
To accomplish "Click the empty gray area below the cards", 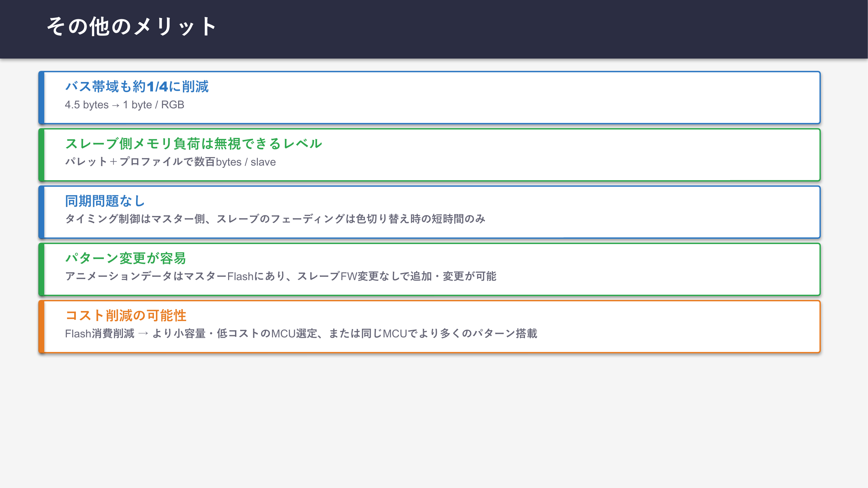I will (x=434, y=421).
